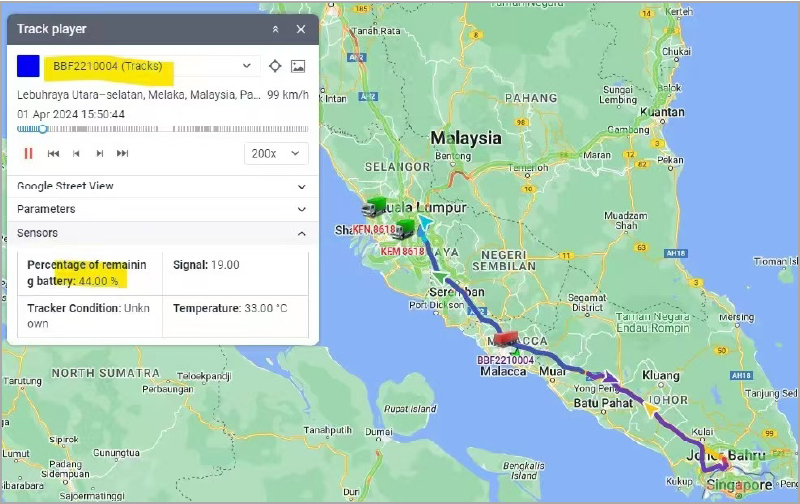
Task: Click the green truck marker labeled KEM 8618
Action: [407, 227]
